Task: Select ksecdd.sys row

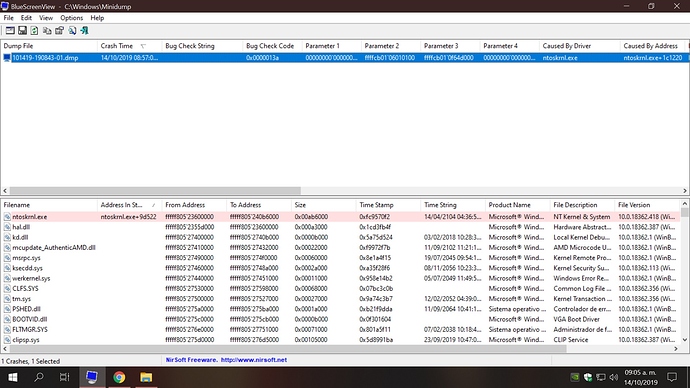Action: (x=340, y=268)
